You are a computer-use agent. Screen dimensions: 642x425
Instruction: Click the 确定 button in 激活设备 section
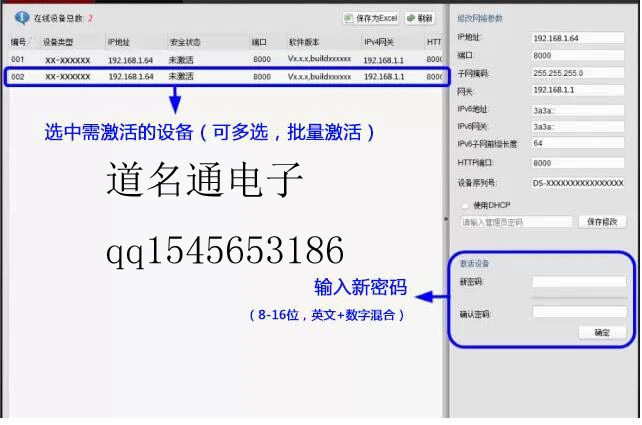[602, 332]
